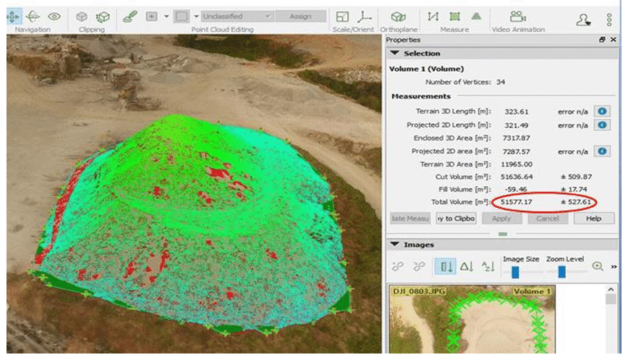Open the Video Animation camera tool

(x=517, y=17)
